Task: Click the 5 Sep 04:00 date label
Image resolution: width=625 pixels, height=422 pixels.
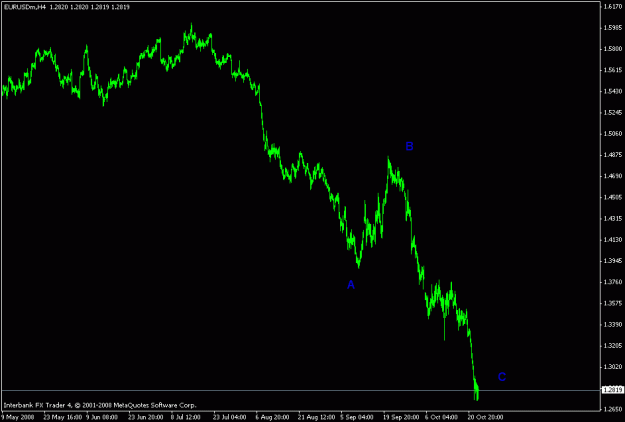Action: point(357,417)
